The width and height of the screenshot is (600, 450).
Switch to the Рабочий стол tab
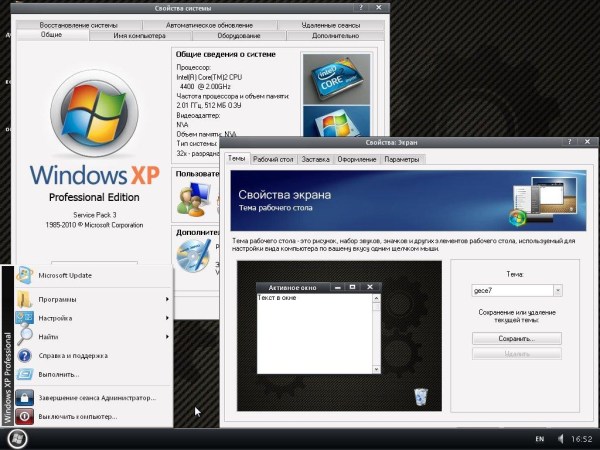click(272, 159)
